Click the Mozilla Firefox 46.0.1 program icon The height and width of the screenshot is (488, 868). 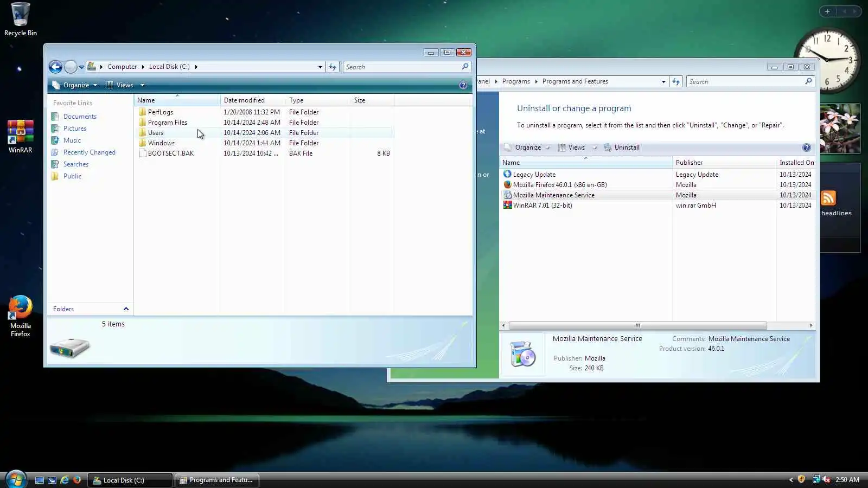coord(507,185)
